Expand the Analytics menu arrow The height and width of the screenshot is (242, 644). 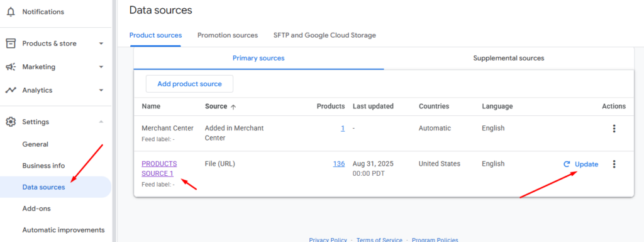point(101,91)
